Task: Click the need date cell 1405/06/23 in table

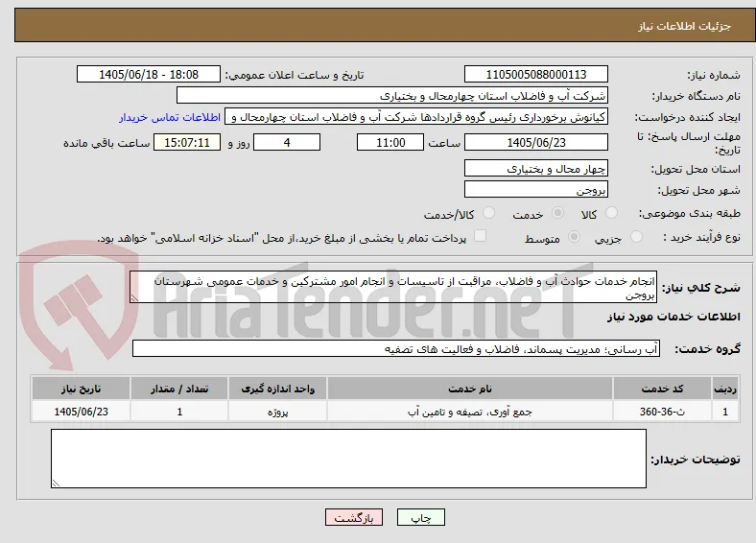Action: (81, 412)
